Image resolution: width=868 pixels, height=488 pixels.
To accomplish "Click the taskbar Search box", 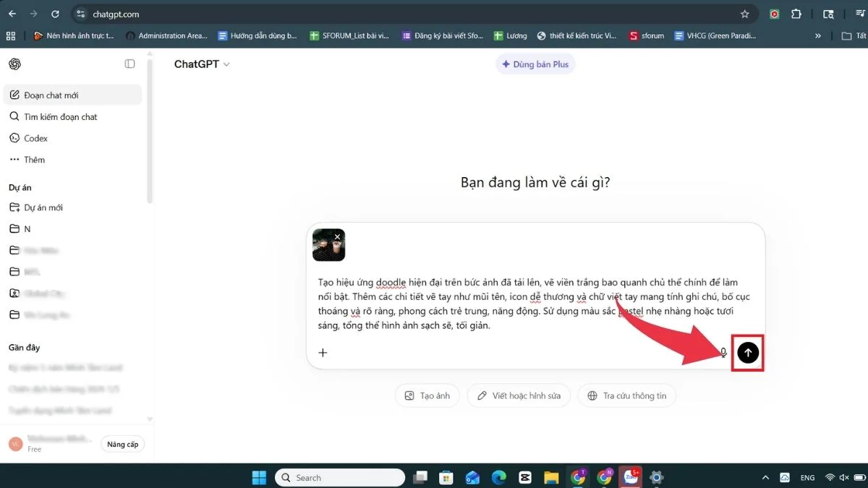I will [x=340, y=478].
